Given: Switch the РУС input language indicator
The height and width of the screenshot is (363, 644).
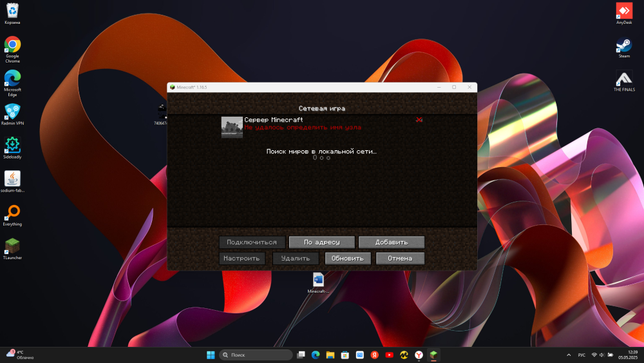Looking at the screenshot, I should tap(582, 355).
